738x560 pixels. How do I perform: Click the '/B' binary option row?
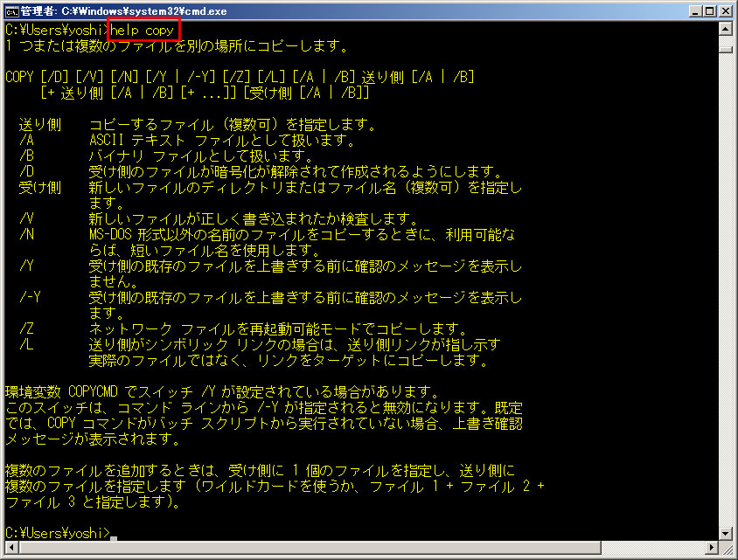click(x=165, y=156)
